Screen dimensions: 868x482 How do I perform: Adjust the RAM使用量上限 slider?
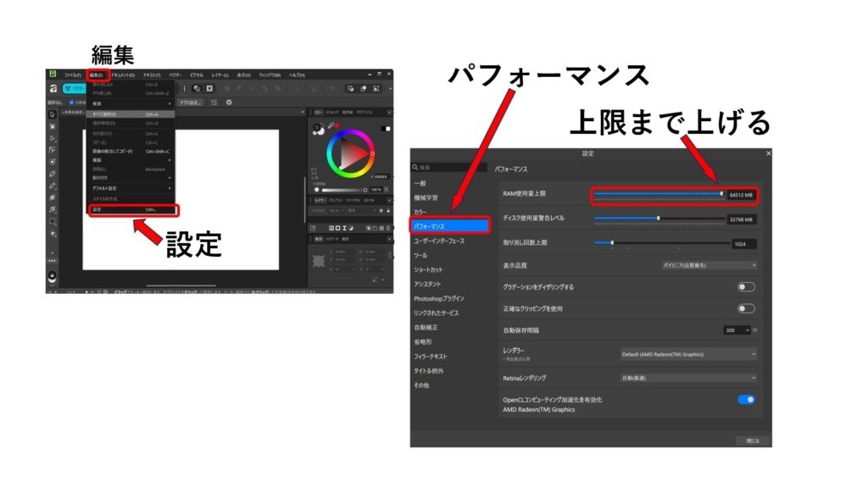pyautogui.click(x=658, y=194)
